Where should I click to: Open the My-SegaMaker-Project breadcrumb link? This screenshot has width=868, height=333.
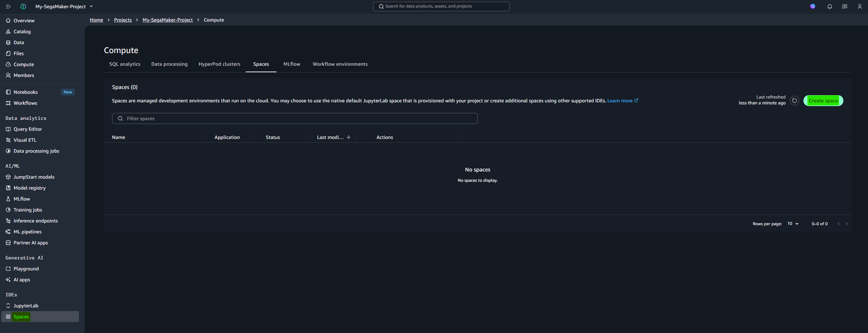click(x=167, y=20)
